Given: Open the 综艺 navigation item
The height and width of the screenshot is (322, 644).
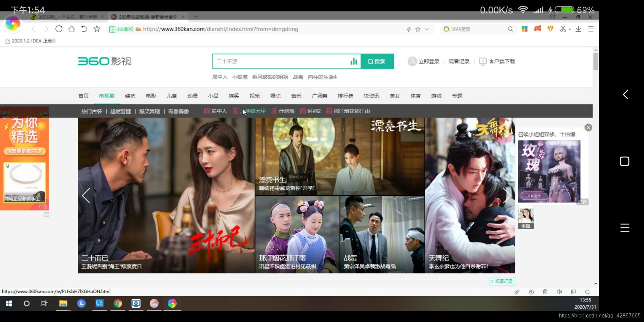Looking at the screenshot, I should (130, 96).
